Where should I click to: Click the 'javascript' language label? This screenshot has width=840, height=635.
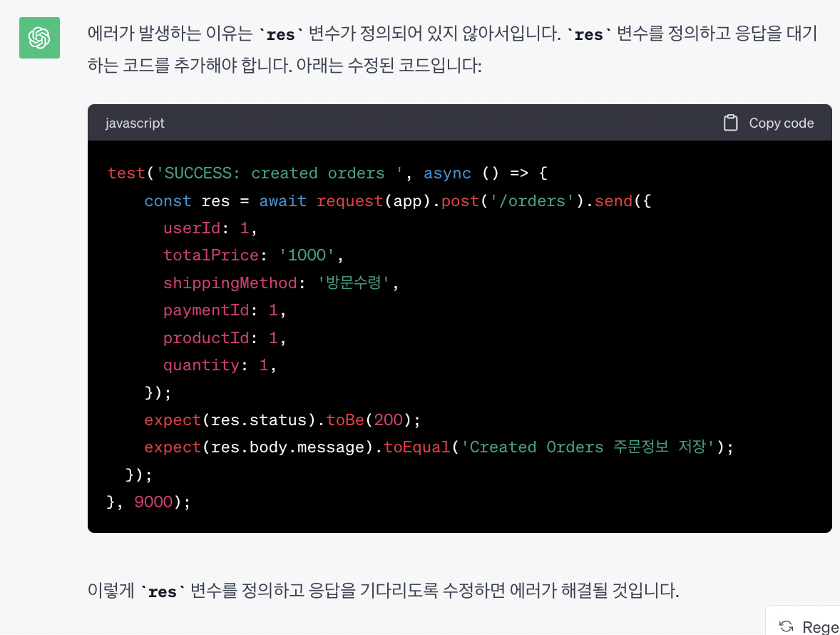click(x=135, y=123)
